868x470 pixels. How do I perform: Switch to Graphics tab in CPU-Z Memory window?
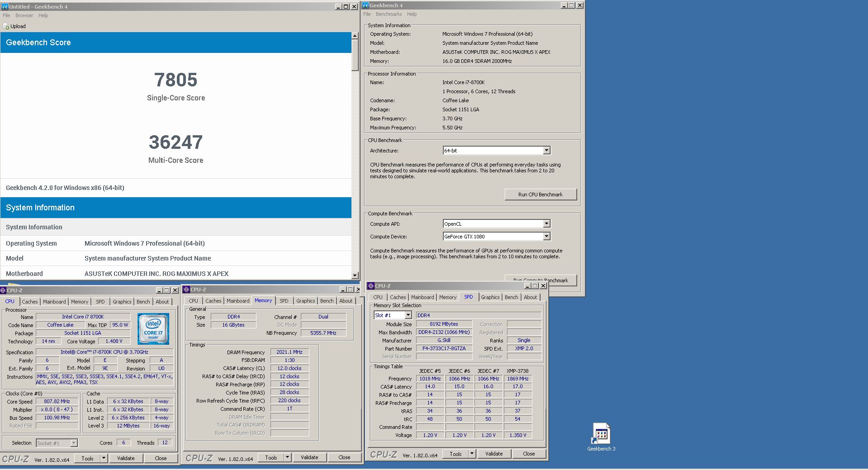tap(305, 301)
